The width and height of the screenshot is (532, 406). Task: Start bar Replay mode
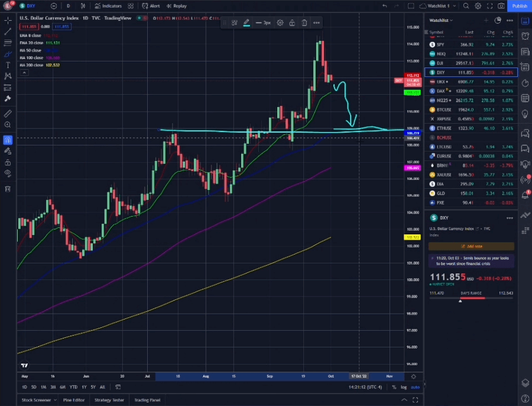tap(176, 6)
